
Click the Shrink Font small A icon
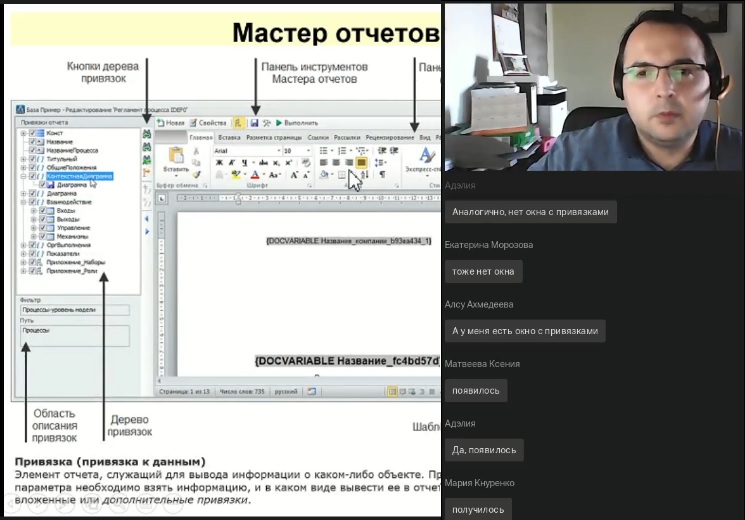click(306, 175)
